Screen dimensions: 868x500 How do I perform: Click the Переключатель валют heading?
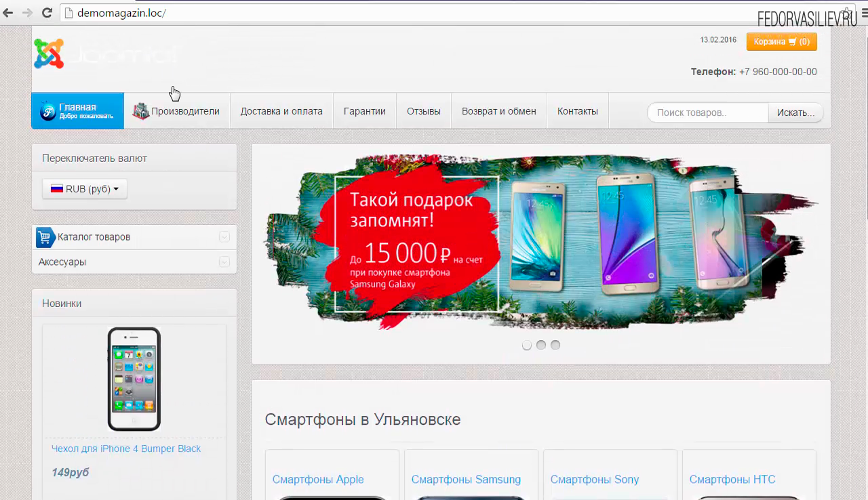tap(94, 159)
